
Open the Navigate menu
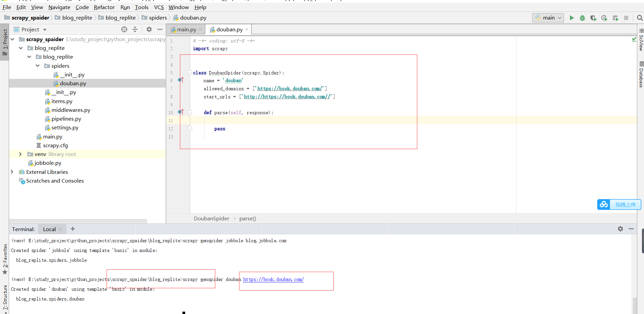click(x=59, y=7)
